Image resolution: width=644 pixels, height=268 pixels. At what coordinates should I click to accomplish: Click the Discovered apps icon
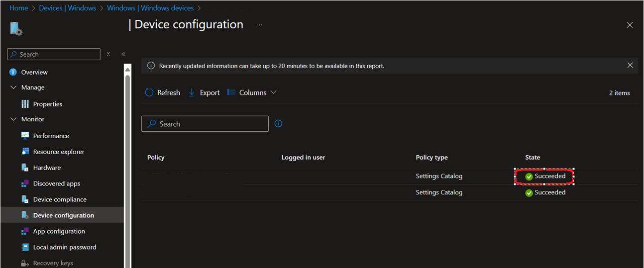click(x=25, y=183)
